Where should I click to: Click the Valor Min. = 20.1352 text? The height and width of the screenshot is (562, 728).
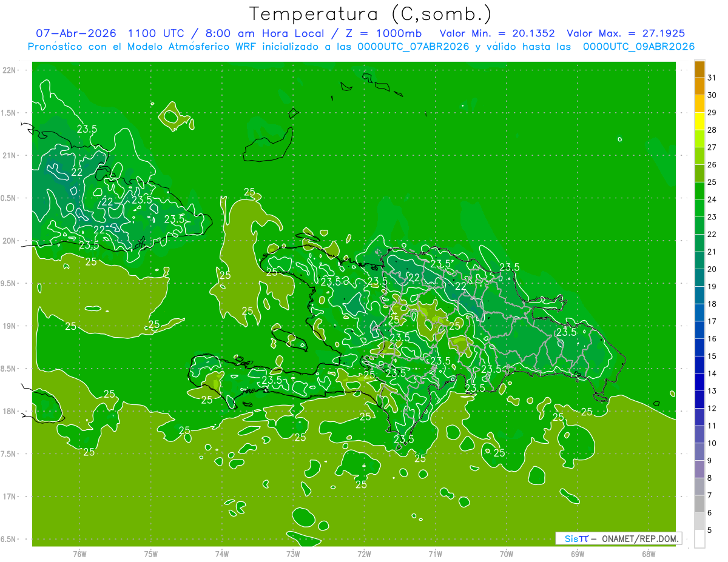(497, 33)
